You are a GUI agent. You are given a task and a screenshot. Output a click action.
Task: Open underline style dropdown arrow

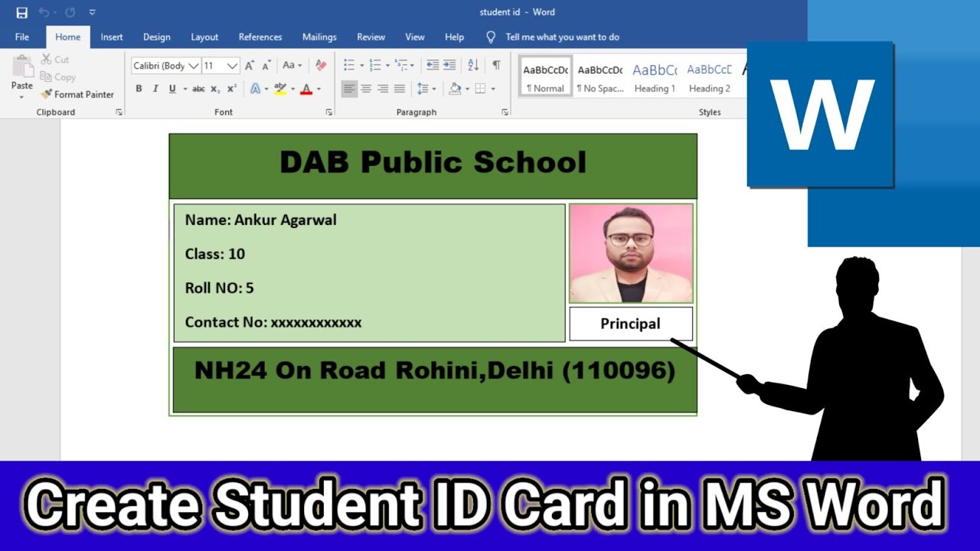tap(185, 89)
